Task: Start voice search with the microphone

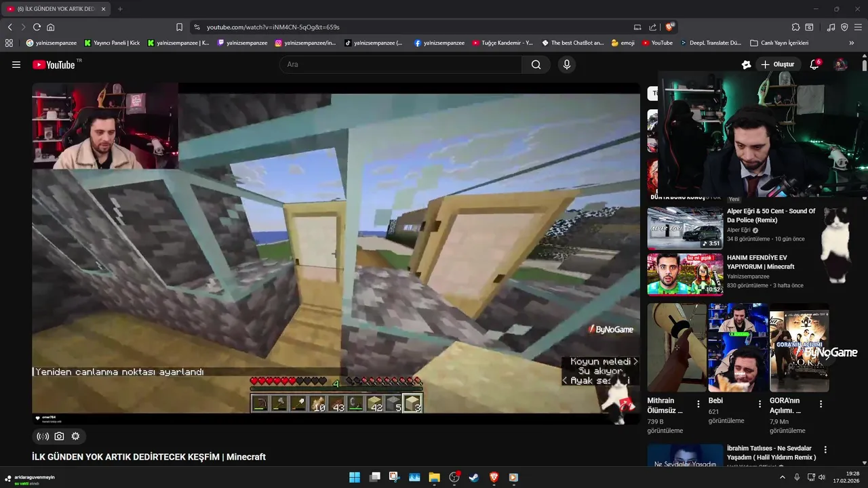Action: [x=567, y=64]
